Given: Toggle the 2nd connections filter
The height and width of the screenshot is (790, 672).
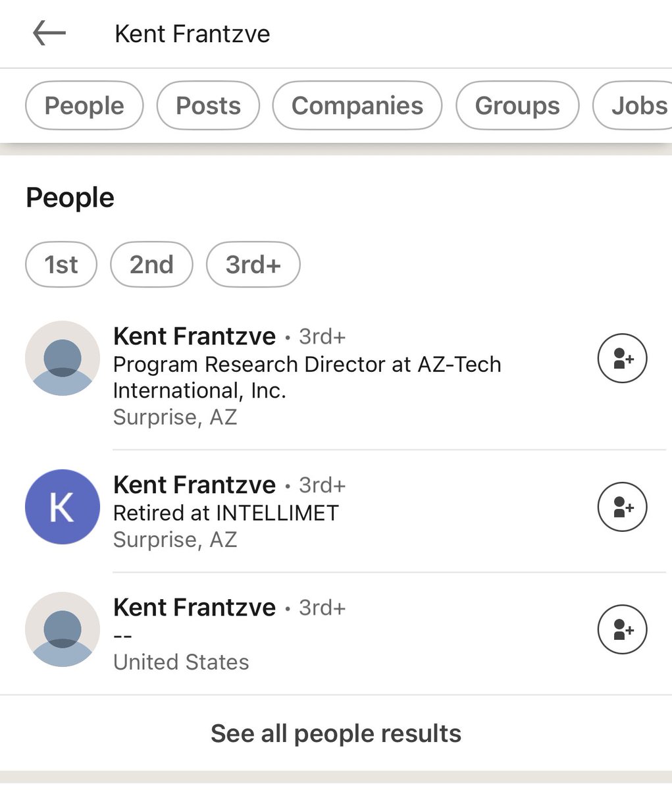Looking at the screenshot, I should click(x=151, y=265).
